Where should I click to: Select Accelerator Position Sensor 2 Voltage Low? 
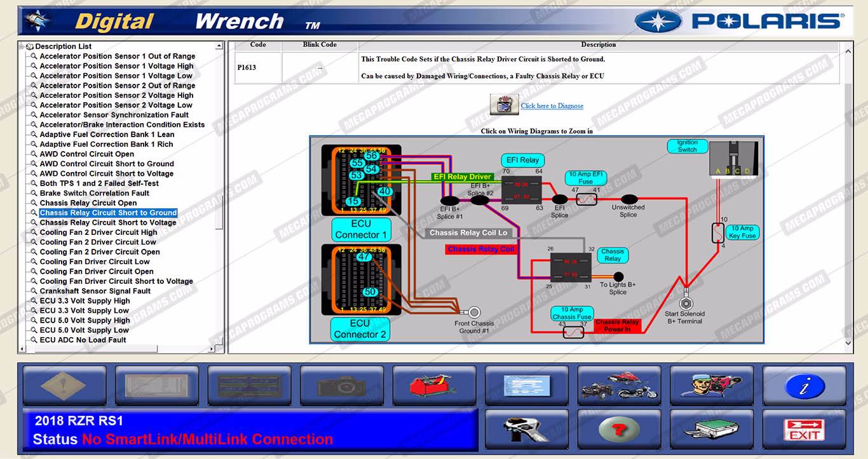[116, 105]
